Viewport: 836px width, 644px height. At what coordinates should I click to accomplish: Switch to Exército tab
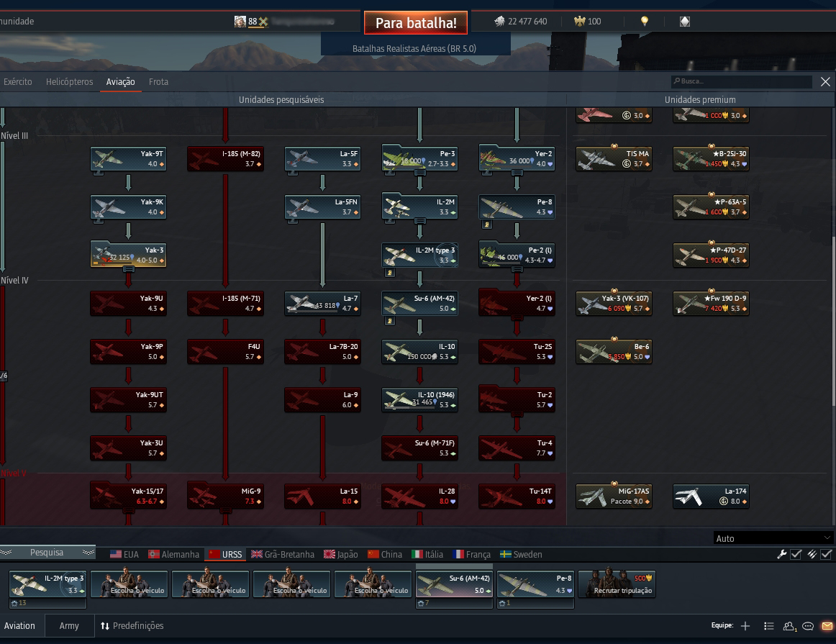[17, 81]
